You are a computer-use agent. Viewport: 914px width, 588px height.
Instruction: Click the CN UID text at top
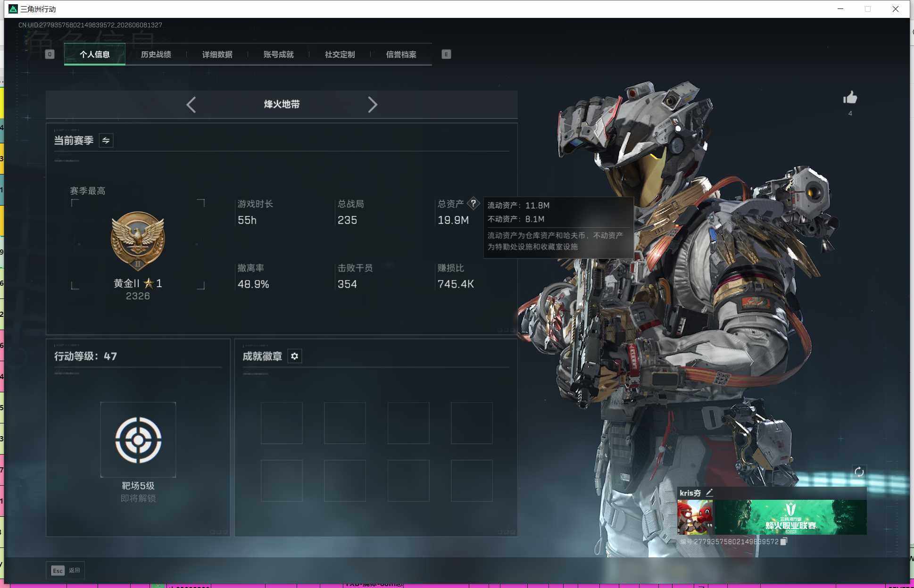[90, 25]
